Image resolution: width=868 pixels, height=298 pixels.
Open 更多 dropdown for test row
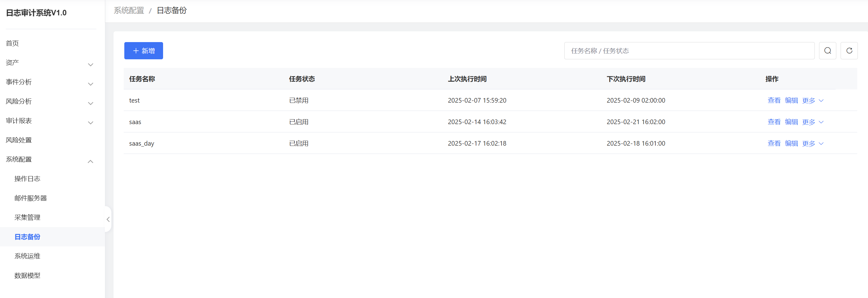[x=813, y=100]
